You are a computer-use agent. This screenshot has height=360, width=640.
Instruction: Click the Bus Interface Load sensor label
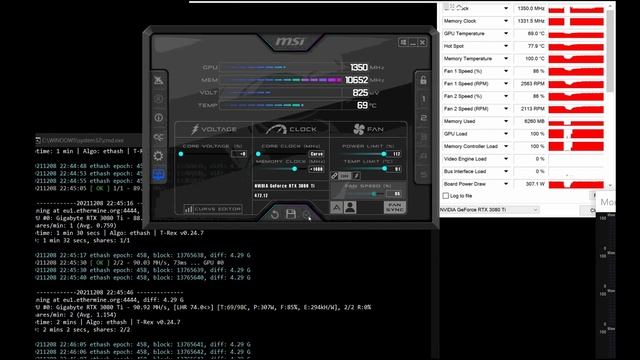click(x=465, y=171)
